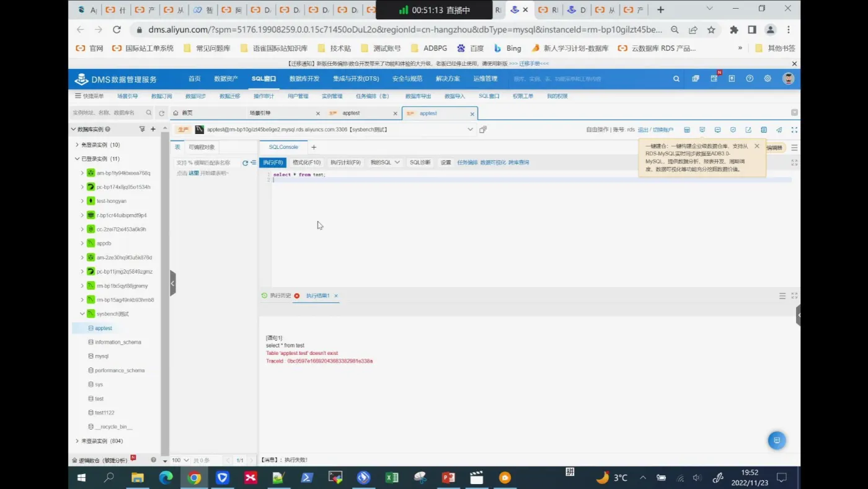Close the 执行结果1 tab
868x489 pixels.
(336, 296)
